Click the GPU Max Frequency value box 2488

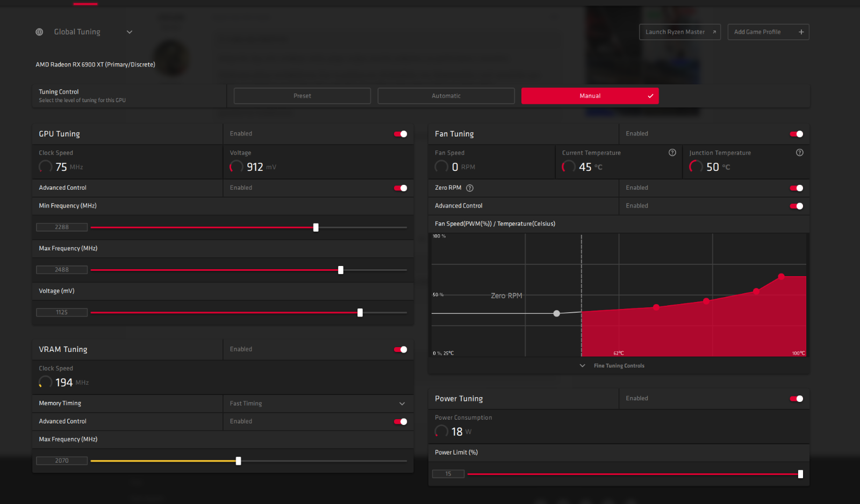pos(62,270)
